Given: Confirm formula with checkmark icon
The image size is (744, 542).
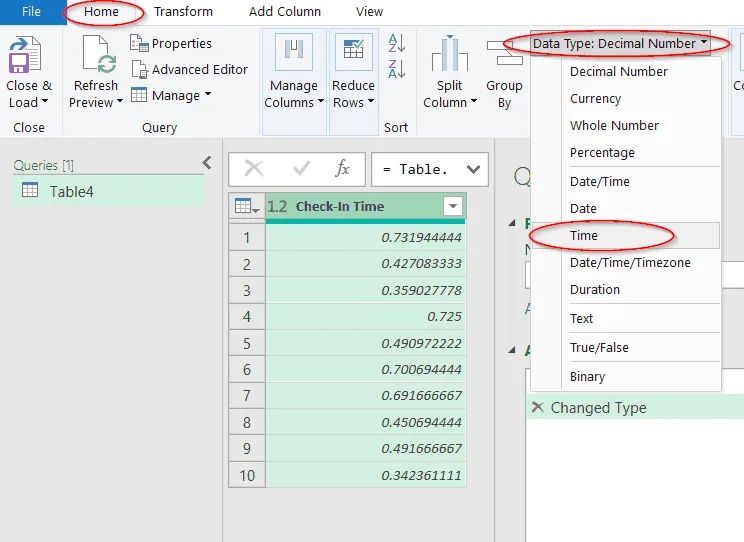Looking at the screenshot, I should 301,168.
